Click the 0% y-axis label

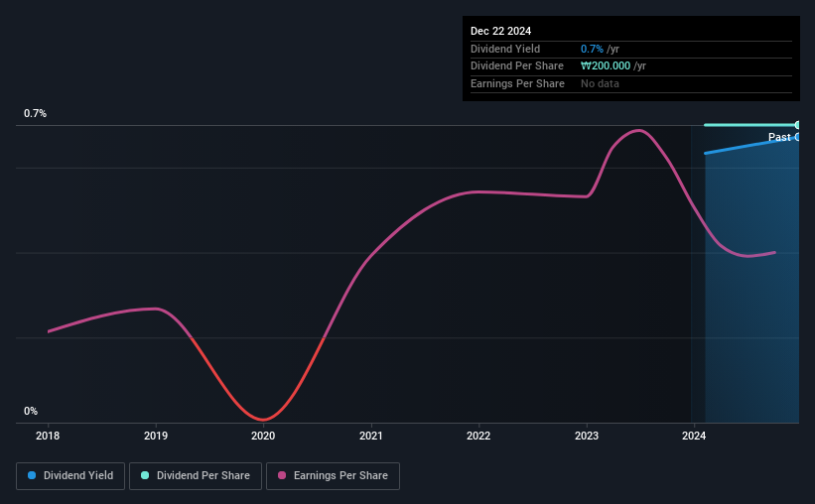(31, 411)
